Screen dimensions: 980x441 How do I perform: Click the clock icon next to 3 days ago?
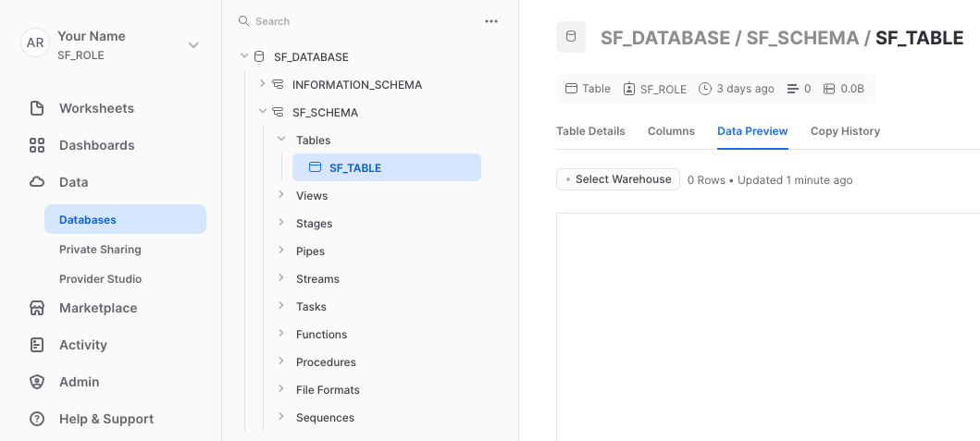click(x=705, y=89)
